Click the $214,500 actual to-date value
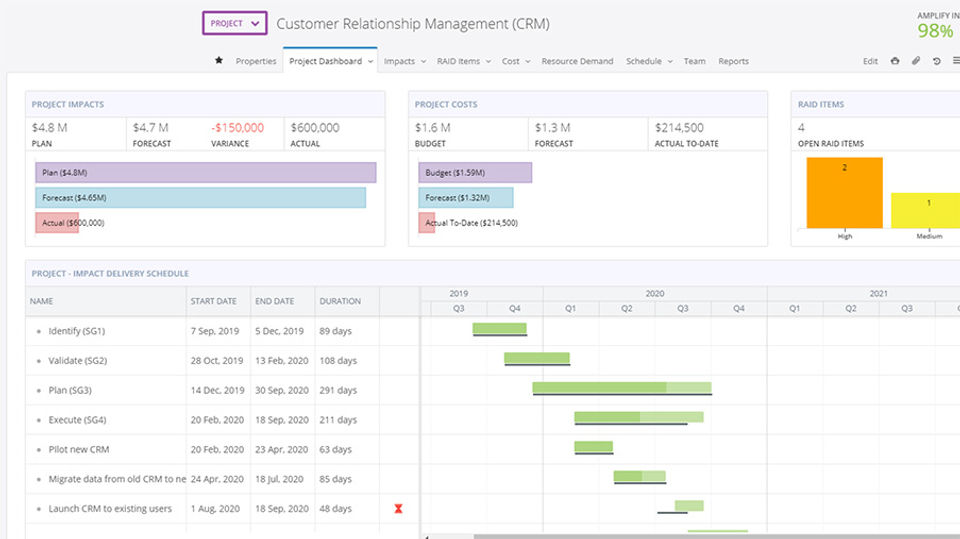 679,127
